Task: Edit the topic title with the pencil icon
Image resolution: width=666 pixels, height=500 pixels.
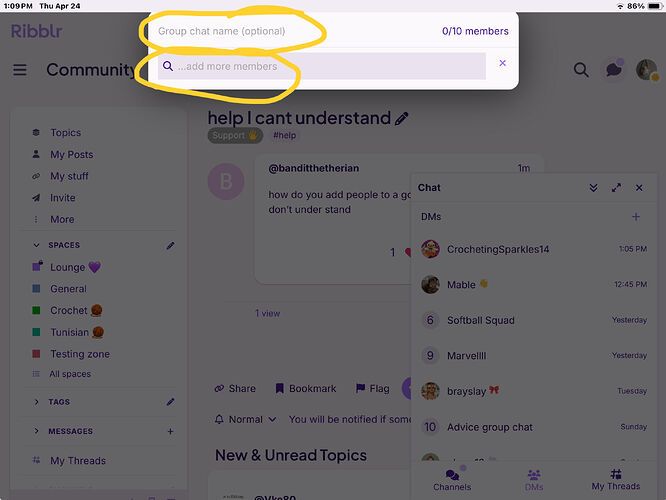Action: (x=401, y=119)
